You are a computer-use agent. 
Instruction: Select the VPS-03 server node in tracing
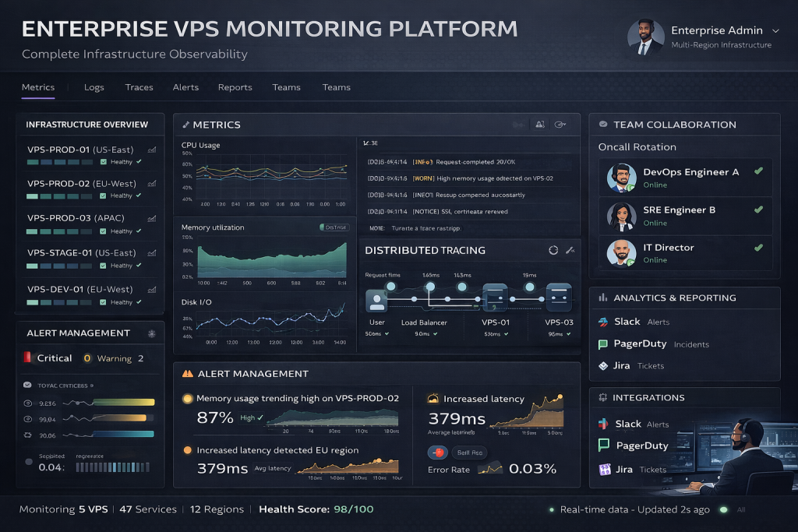(x=559, y=298)
